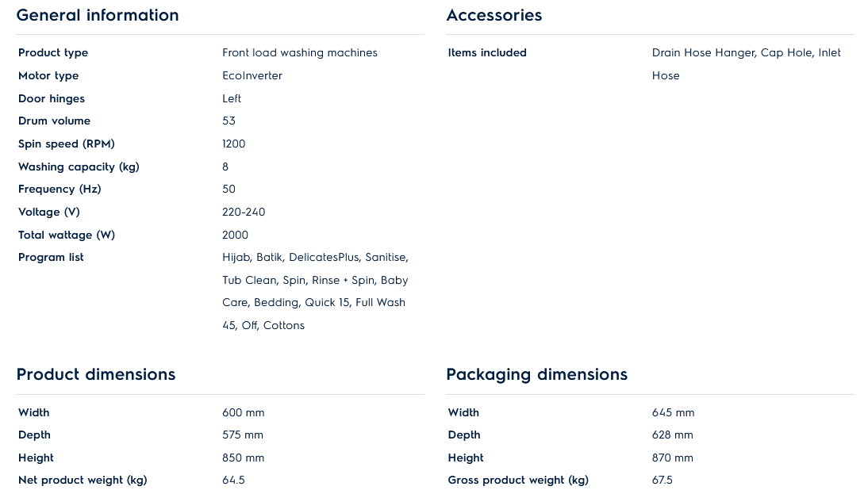Screen dimensions: 868x494
Task: Select the EcoInverter motor type value
Action: 252,76
